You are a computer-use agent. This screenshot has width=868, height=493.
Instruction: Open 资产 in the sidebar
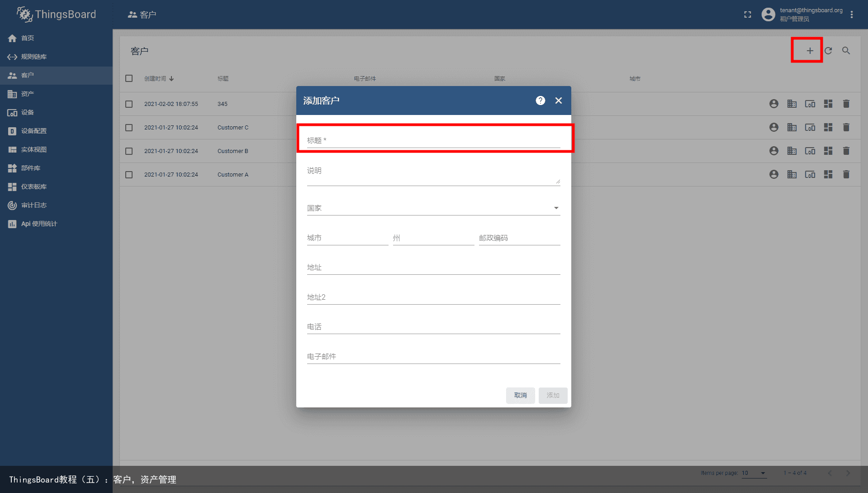tap(56, 94)
